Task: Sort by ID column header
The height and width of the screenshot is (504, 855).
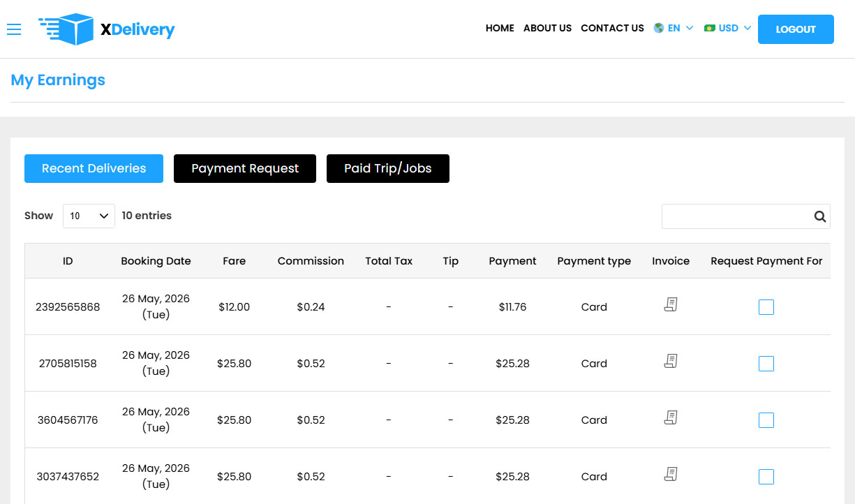Action: pos(68,261)
